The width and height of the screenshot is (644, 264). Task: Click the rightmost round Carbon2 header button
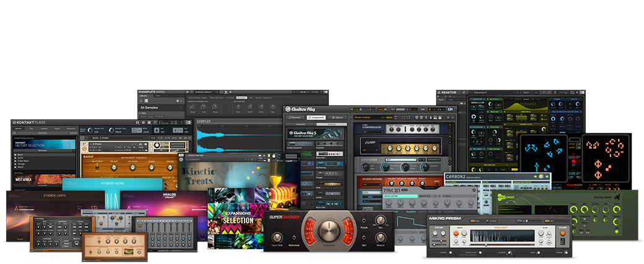click(547, 177)
